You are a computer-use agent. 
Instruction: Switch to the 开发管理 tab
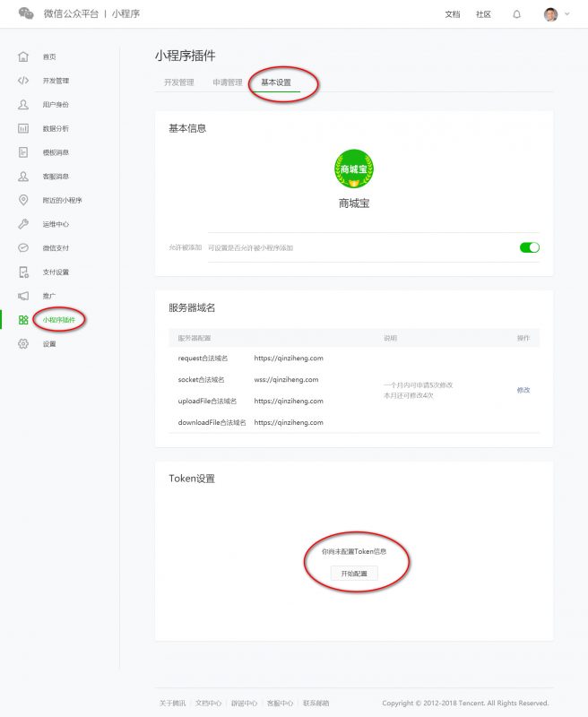click(x=178, y=82)
